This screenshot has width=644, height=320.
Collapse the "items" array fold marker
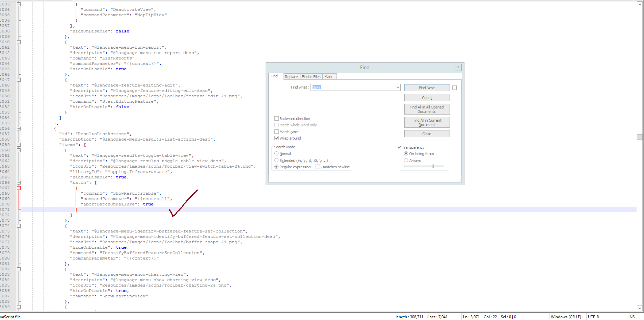(19, 145)
